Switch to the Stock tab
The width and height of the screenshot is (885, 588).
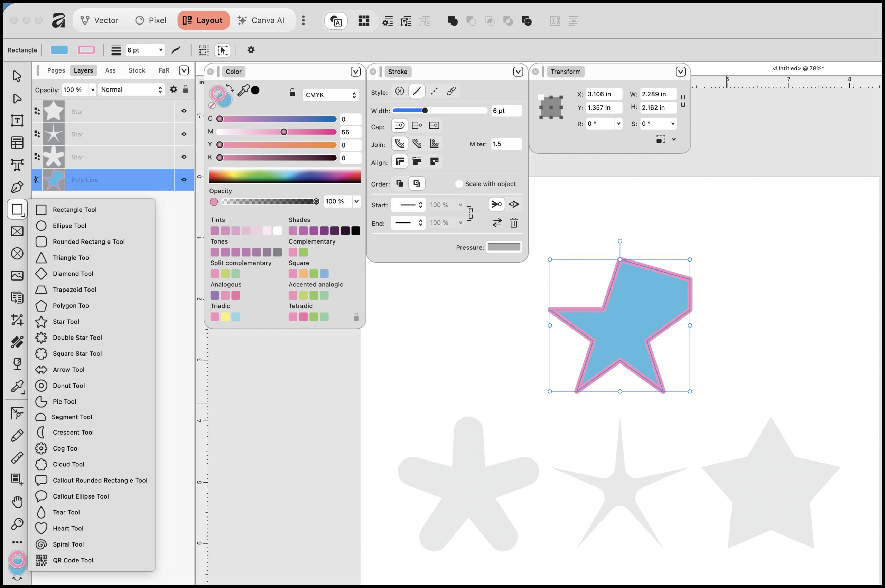pos(137,70)
